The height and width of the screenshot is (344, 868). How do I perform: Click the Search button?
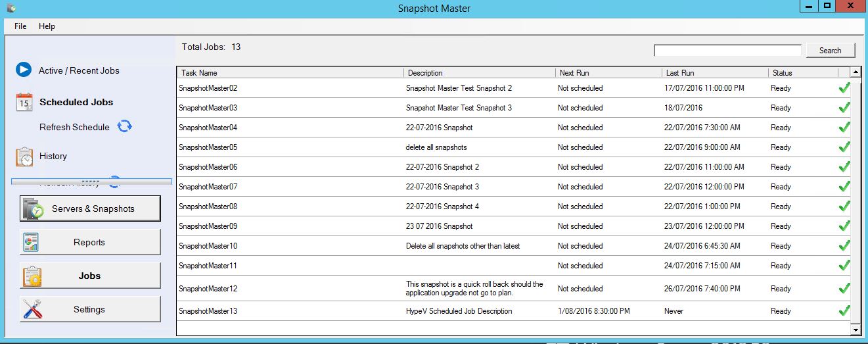tap(830, 51)
